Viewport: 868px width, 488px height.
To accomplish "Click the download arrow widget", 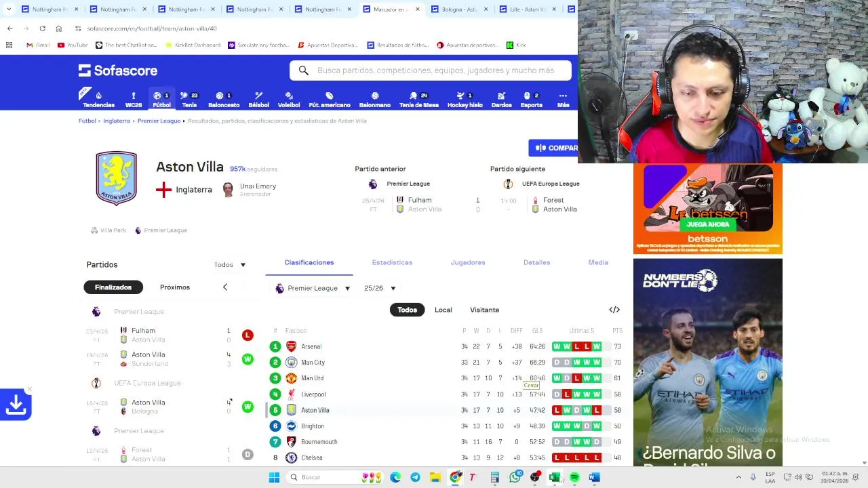I will tap(16, 405).
